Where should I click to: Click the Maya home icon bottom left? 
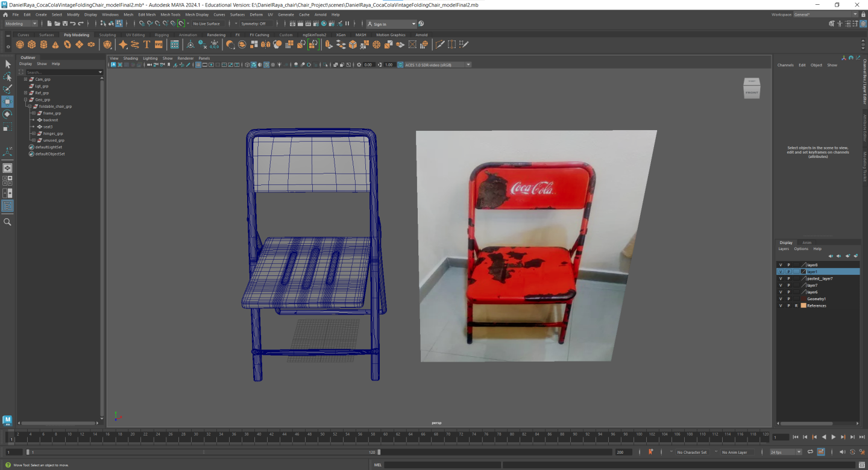[7, 420]
